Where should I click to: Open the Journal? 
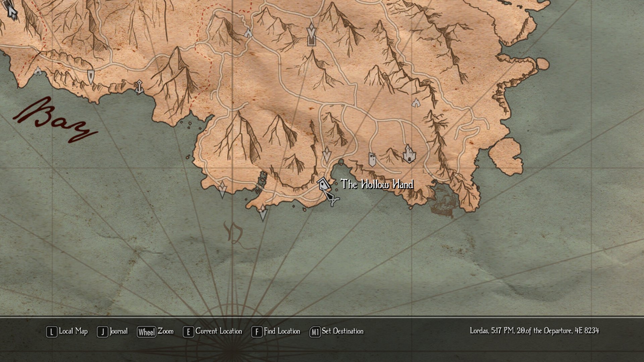[x=112, y=331]
